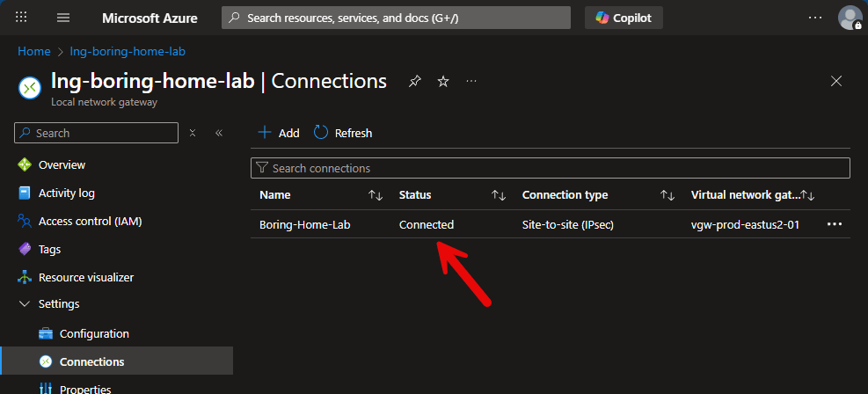
Task: Click the Overview icon in sidebar
Action: pyautogui.click(x=25, y=165)
